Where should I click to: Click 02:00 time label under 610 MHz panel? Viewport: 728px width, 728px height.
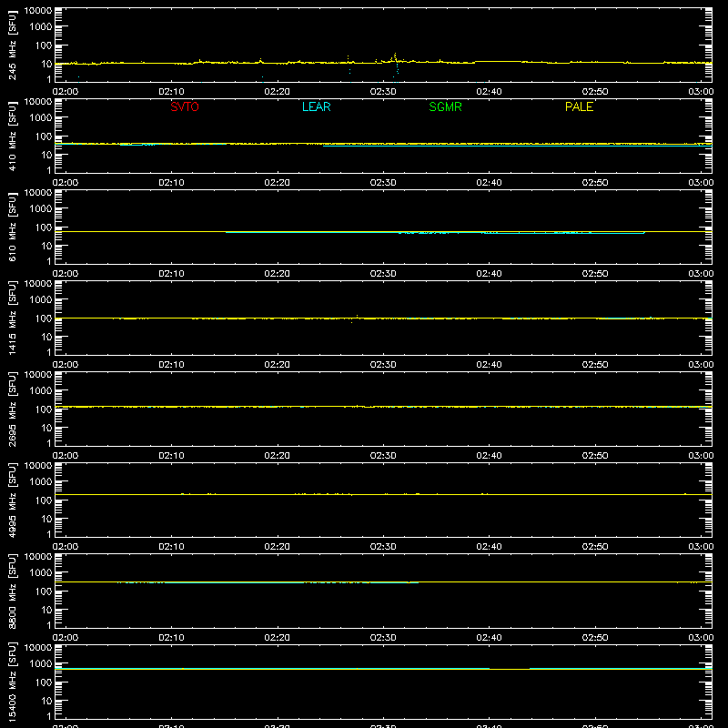[x=66, y=274]
